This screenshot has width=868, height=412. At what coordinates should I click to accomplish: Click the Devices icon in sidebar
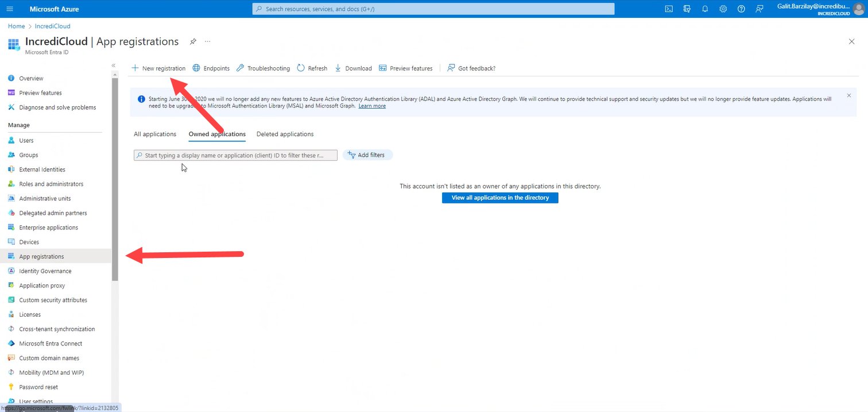tap(11, 242)
